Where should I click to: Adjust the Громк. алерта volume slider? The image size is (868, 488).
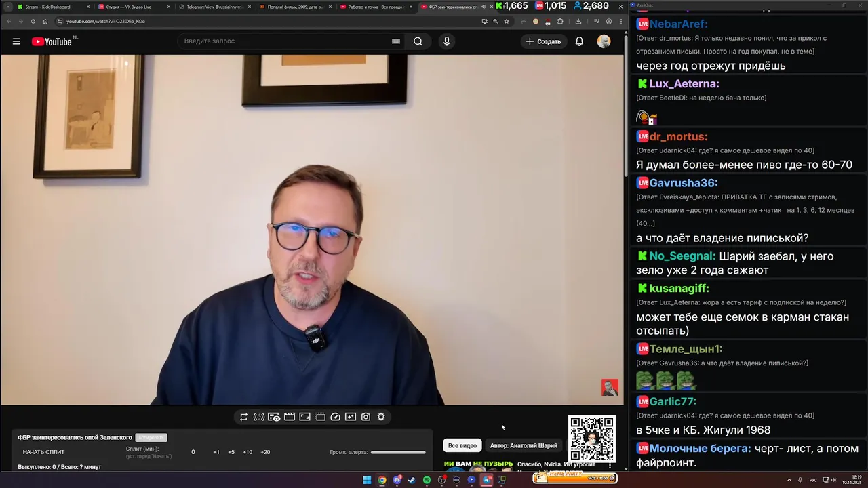[x=398, y=452]
